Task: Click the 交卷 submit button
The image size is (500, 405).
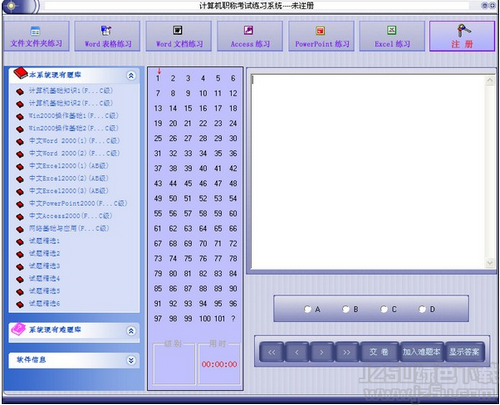Action: point(379,352)
